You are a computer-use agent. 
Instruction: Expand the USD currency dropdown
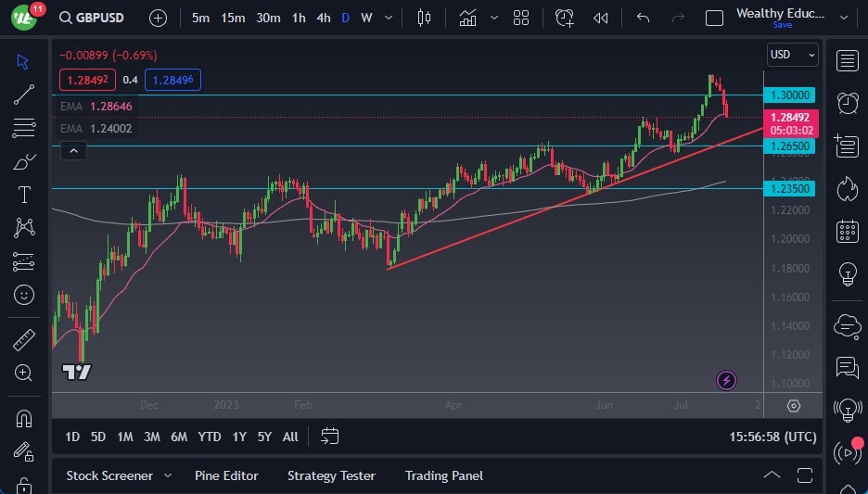pyautogui.click(x=793, y=55)
